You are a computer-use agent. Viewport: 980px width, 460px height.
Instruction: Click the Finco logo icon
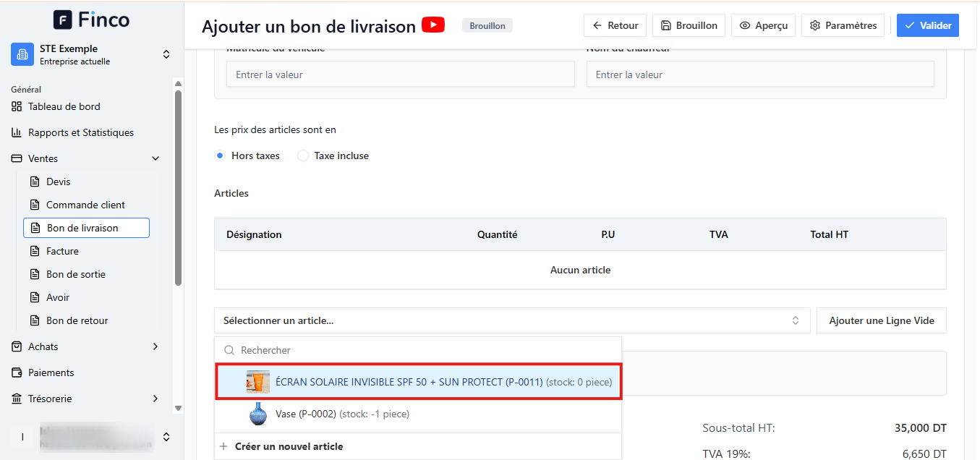63,20
